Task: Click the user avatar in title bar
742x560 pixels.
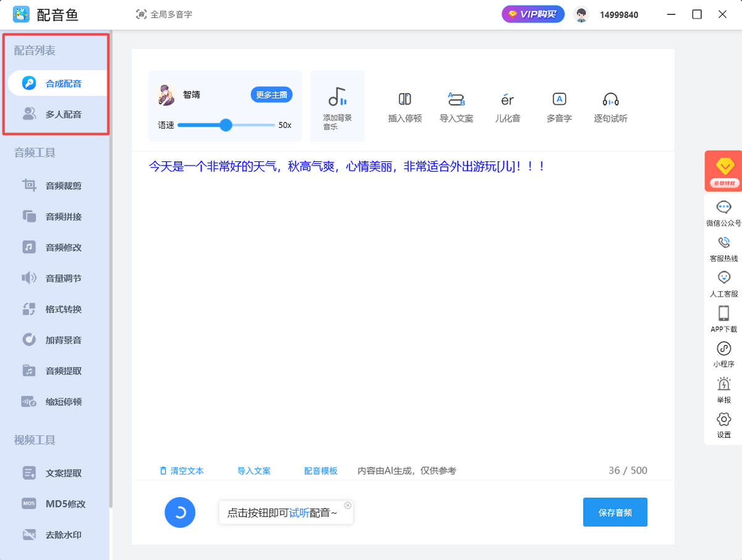Action: click(x=581, y=14)
